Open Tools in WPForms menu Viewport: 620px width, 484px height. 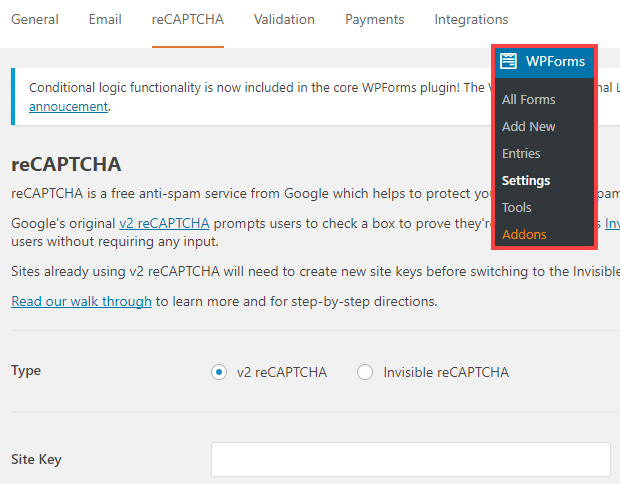(517, 208)
